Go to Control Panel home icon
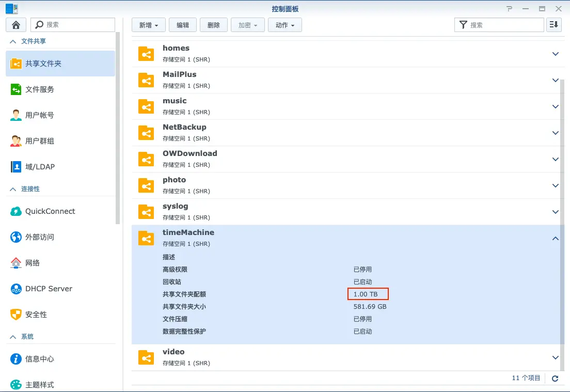Image resolution: width=570 pixels, height=392 pixels. coord(16,25)
